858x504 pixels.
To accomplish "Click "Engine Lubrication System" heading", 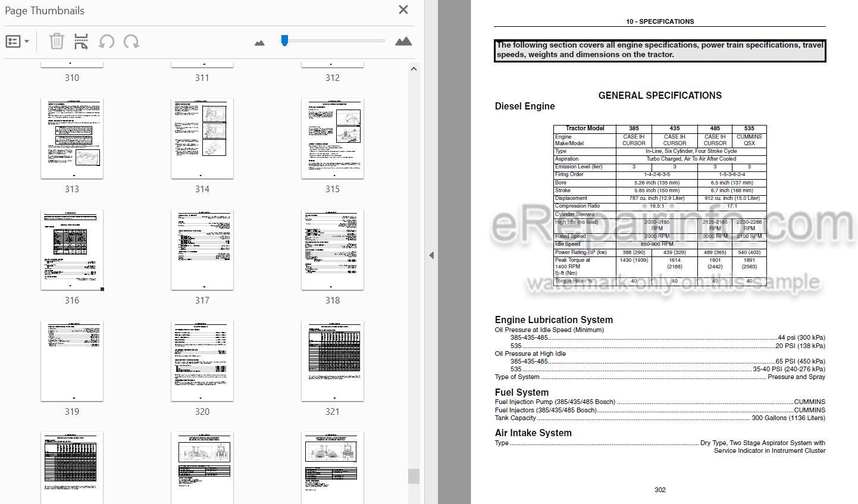I will click(554, 320).
